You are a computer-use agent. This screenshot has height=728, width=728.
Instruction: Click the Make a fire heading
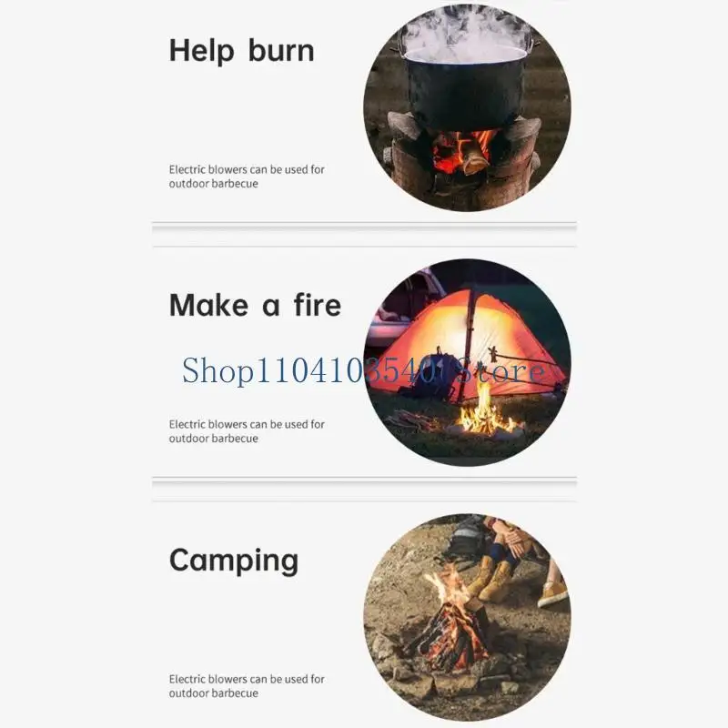[x=255, y=305]
